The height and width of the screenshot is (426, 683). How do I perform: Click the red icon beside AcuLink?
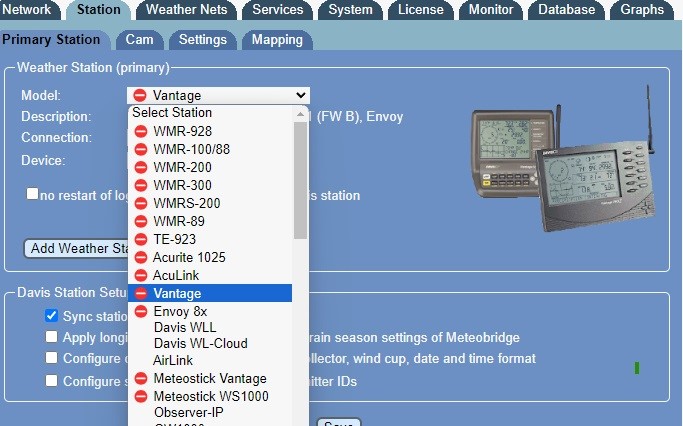[141, 275]
